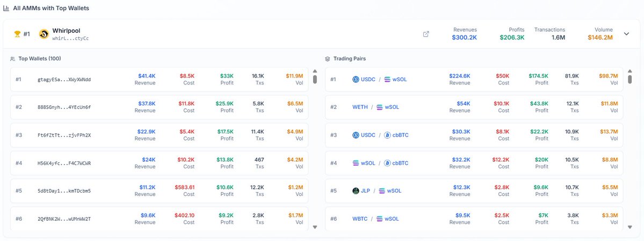Screen dimensions: 644x241
Task: Click Volume total $146.2M
Action: (600, 38)
